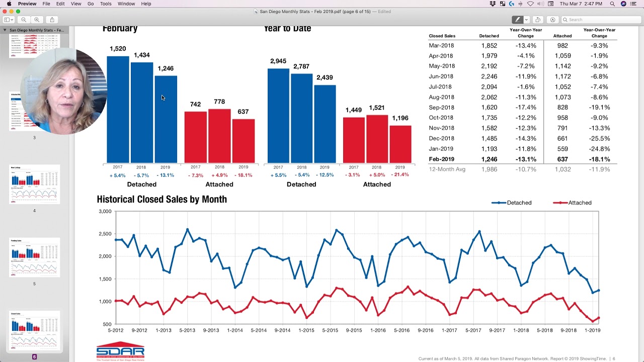The height and width of the screenshot is (362, 644).
Task: Open the View menu
Action: pyautogui.click(x=76, y=4)
